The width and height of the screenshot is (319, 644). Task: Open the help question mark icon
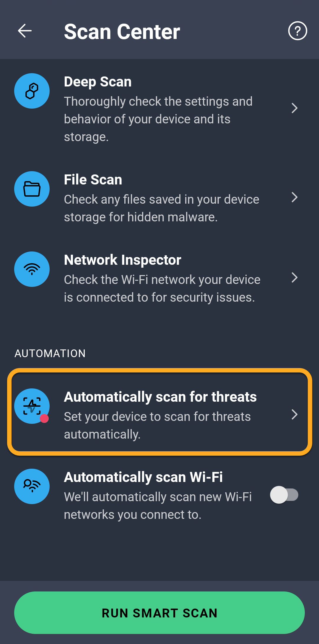[297, 31]
